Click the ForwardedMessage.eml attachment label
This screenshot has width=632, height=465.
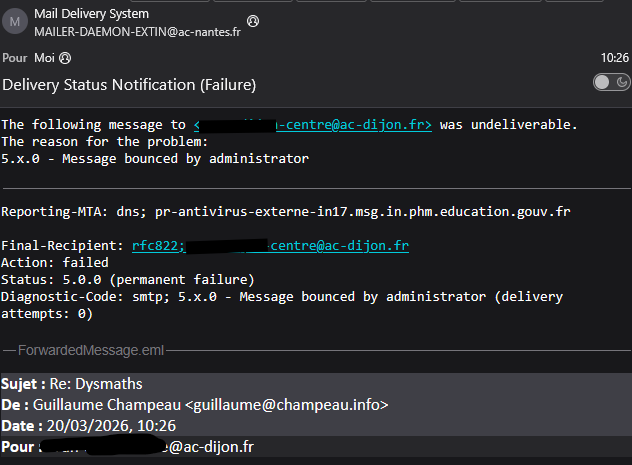pyautogui.click(x=91, y=351)
